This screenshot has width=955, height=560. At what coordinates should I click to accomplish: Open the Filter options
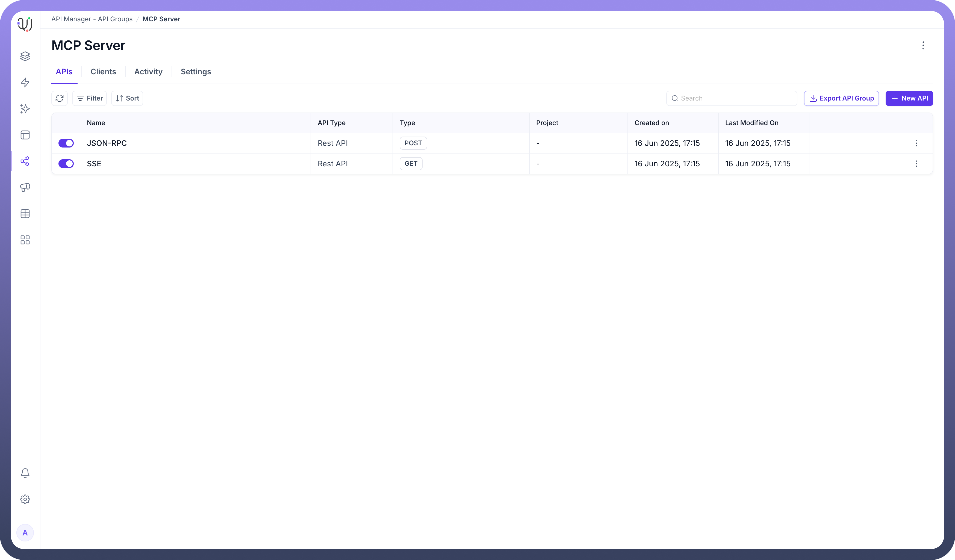[89, 99]
